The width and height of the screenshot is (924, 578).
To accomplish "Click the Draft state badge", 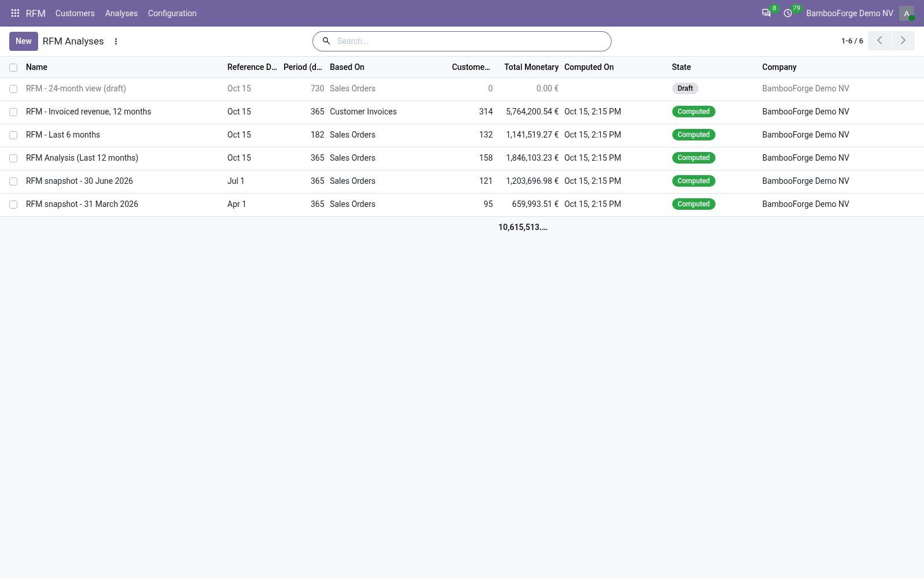I will click(685, 88).
